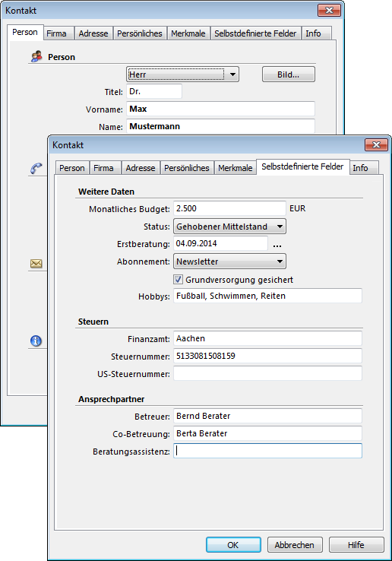Viewport: 392px width, 561px height.
Task: Click the Person group icon in back window
Action: [36, 56]
